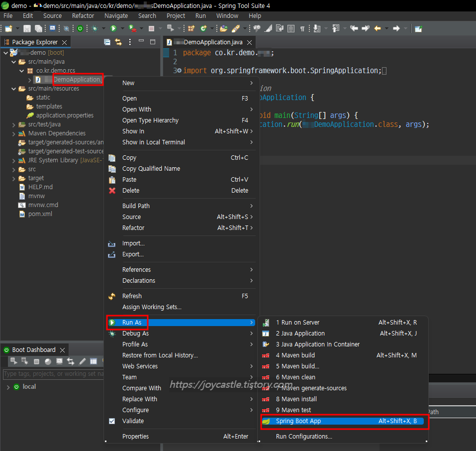Select pom.xml in Package Explorer

40,214
